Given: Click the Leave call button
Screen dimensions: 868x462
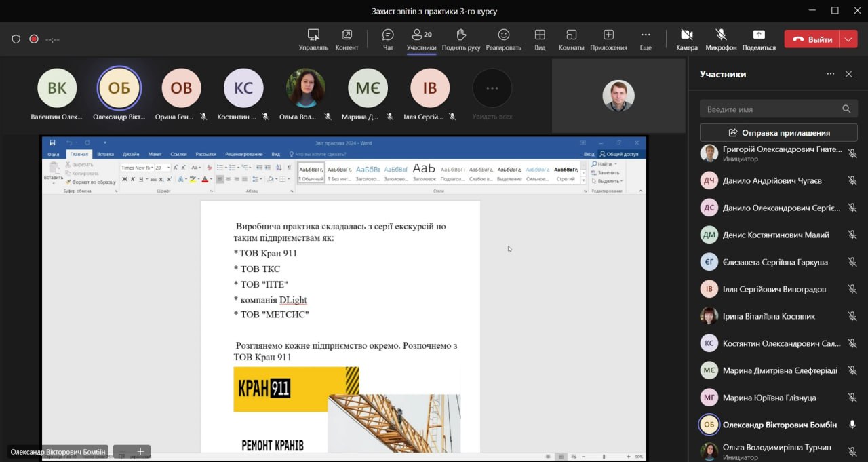Looking at the screenshot, I should pos(812,39).
